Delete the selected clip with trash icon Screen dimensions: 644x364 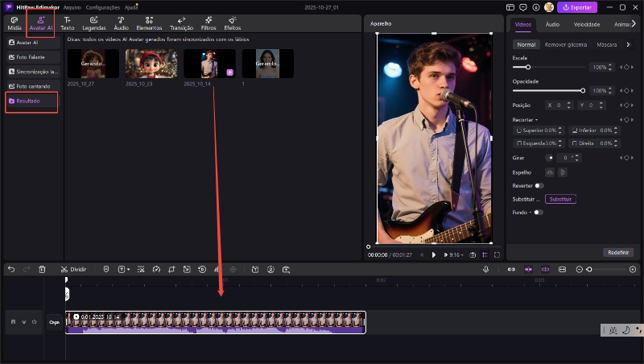[42, 269]
